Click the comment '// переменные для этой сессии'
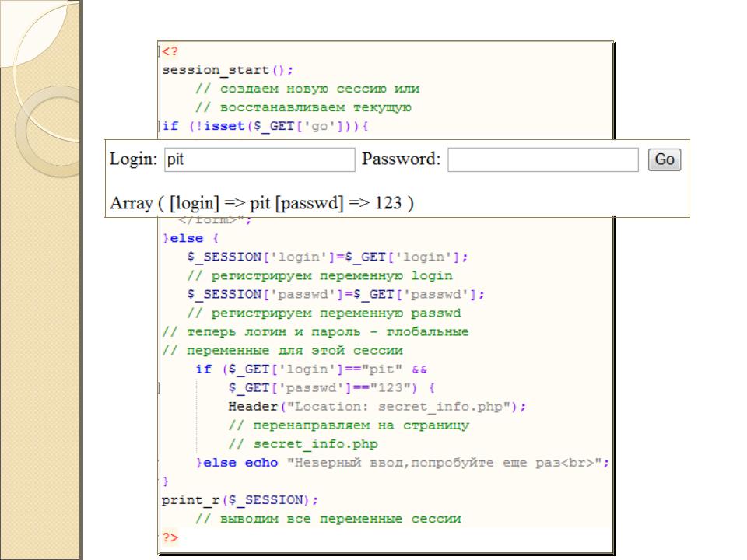747x560 pixels. tap(282, 351)
